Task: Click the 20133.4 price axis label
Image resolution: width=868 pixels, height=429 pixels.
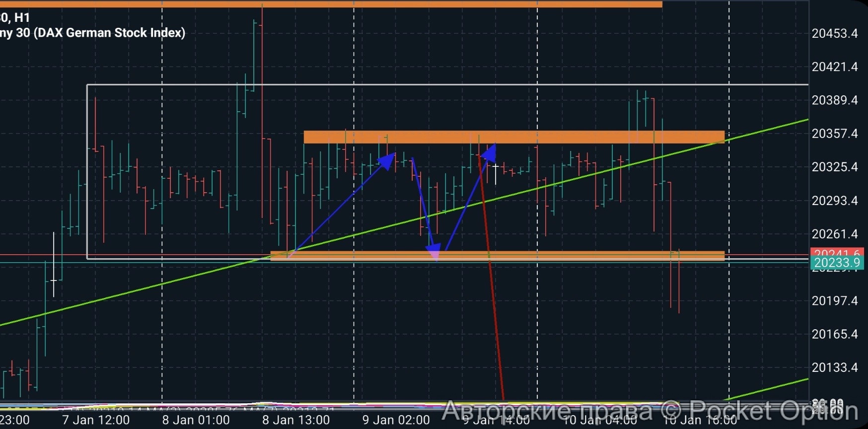Action: click(834, 367)
